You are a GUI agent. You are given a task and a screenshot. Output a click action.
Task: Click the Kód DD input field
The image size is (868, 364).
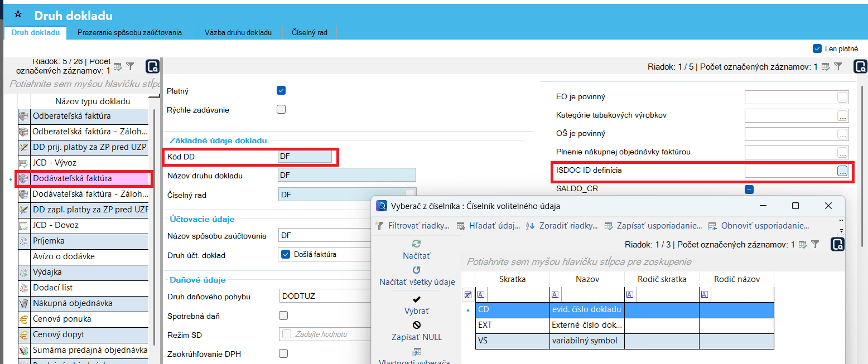point(305,157)
